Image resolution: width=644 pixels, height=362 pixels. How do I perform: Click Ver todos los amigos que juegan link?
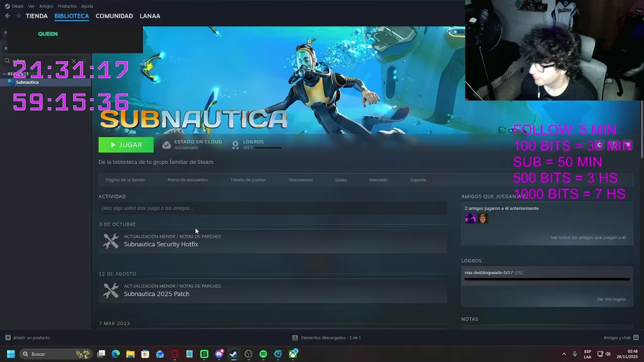click(x=588, y=237)
